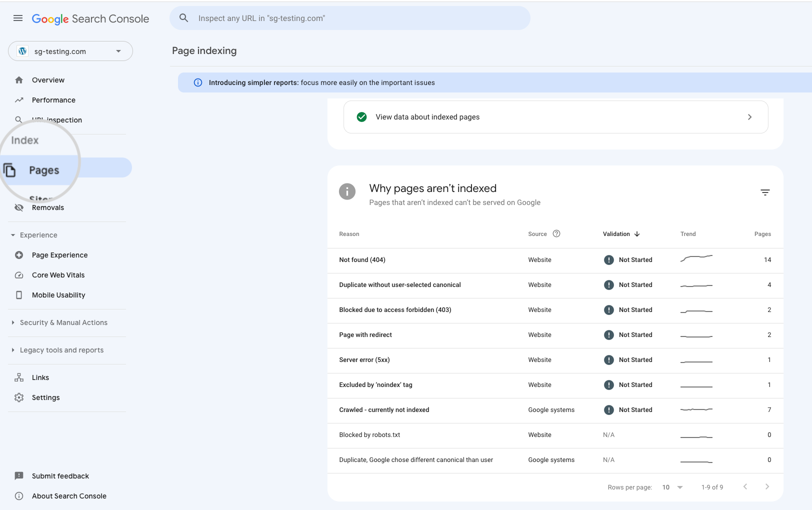Click the Mobile Usability phone icon
Image resolution: width=812 pixels, height=510 pixels.
click(19, 295)
